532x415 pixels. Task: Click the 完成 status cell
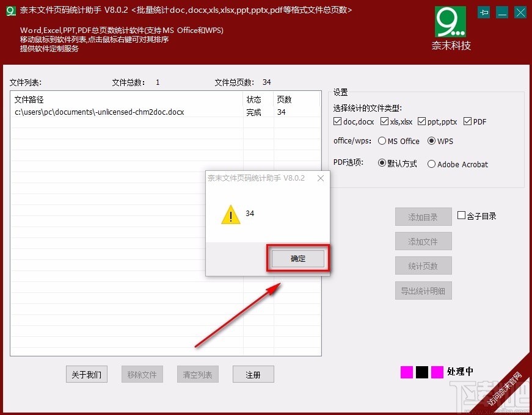tap(254, 112)
